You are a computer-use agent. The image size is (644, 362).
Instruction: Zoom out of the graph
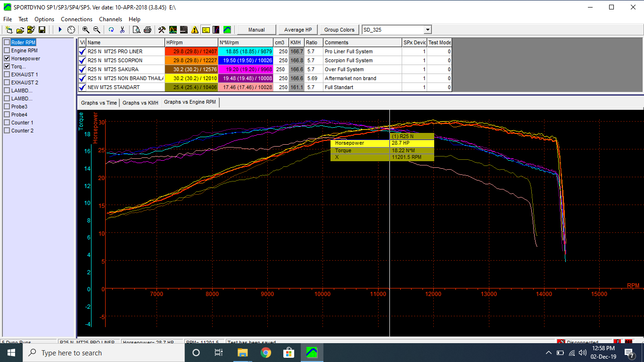[97, 30]
